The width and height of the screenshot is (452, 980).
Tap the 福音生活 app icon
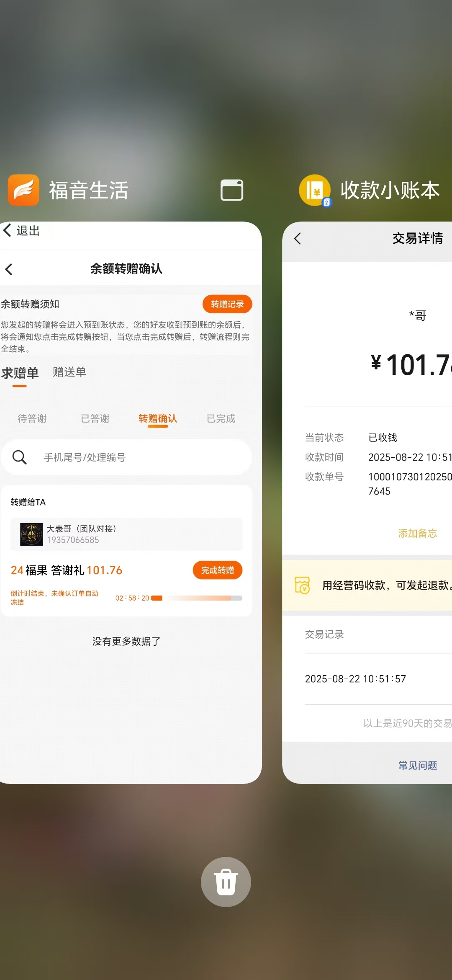23,190
